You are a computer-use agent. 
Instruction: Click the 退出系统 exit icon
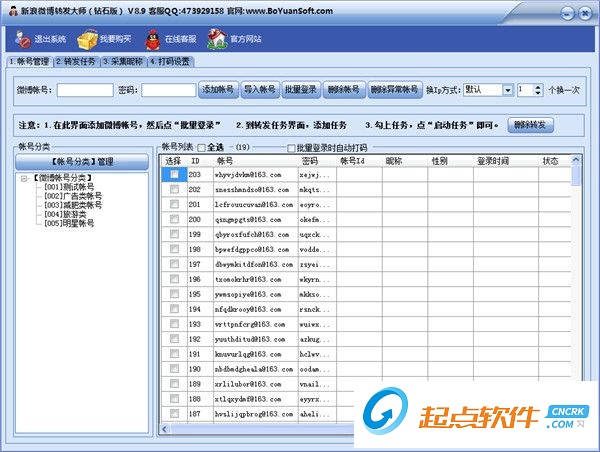click(x=23, y=39)
